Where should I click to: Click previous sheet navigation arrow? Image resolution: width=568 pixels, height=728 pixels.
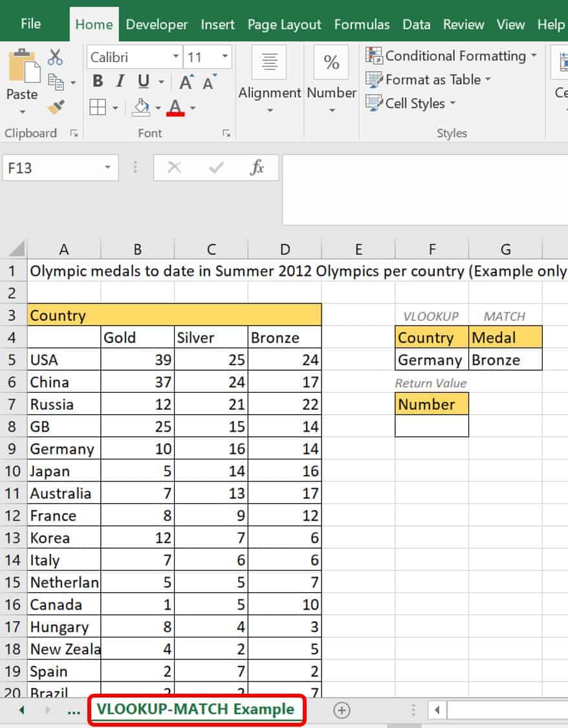(21, 710)
